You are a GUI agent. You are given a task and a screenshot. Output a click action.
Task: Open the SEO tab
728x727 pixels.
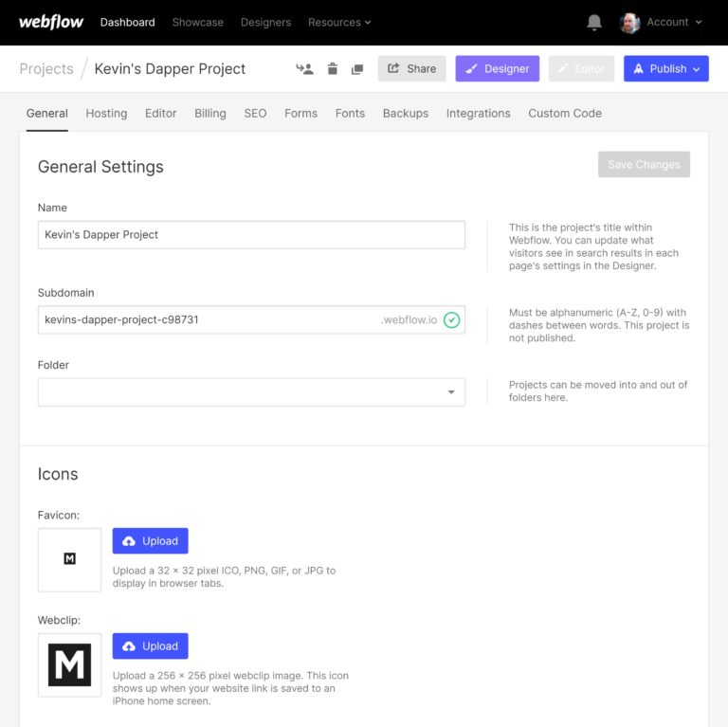pyautogui.click(x=255, y=113)
